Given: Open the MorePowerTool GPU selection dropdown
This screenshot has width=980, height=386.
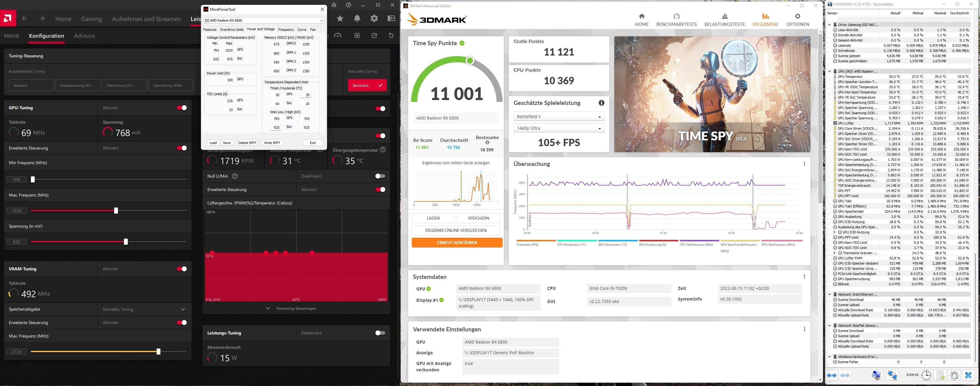Looking at the screenshot, I should pos(264,20).
